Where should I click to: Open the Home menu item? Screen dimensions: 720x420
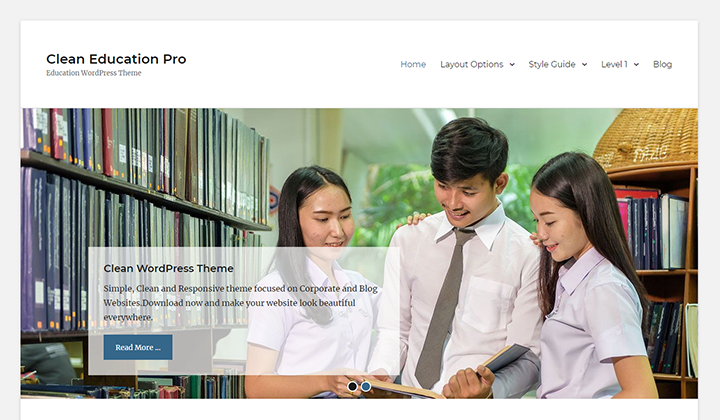[413, 64]
